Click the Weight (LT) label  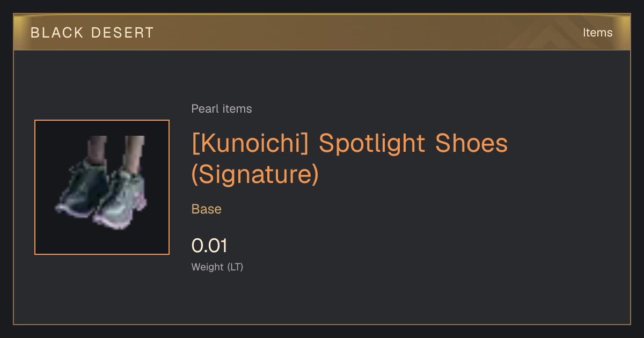click(217, 267)
